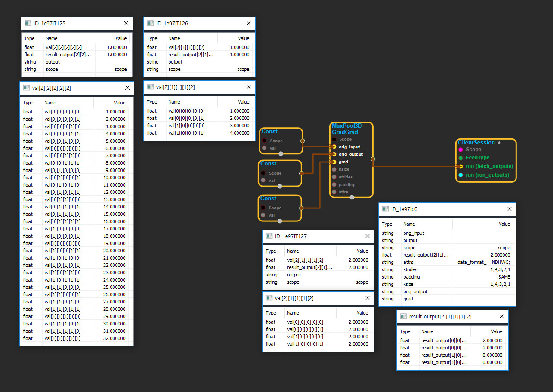
Task: Click the grad input port arrow
Action: tap(334, 162)
